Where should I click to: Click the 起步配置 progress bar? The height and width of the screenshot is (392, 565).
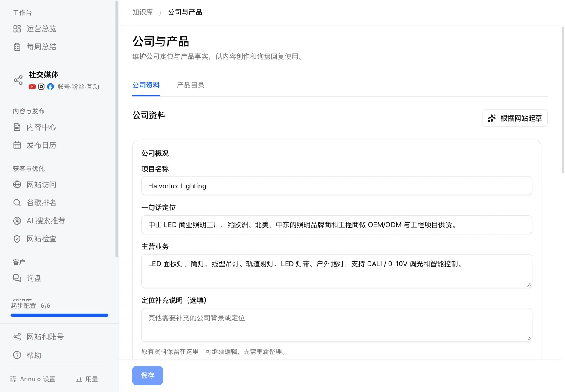pos(60,316)
